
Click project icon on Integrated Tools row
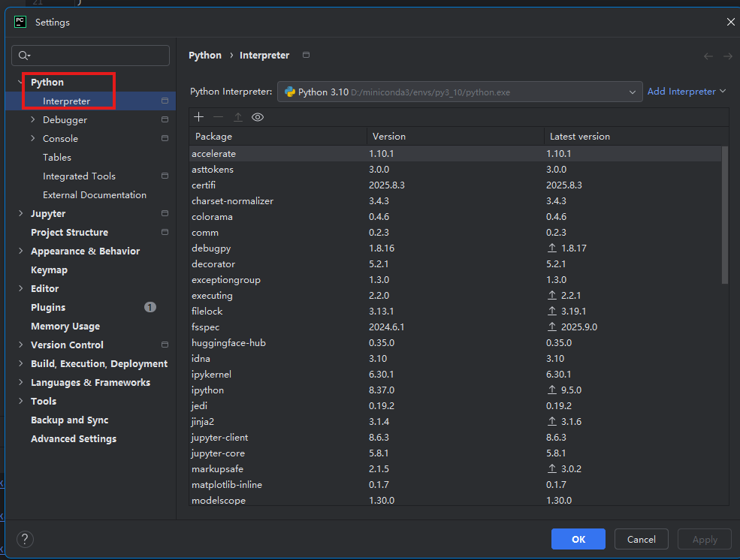165,176
